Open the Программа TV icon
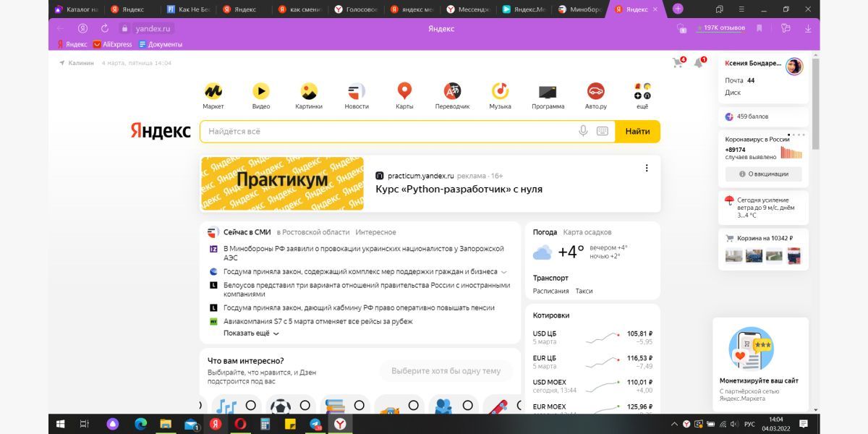The image size is (868, 434). tap(548, 91)
